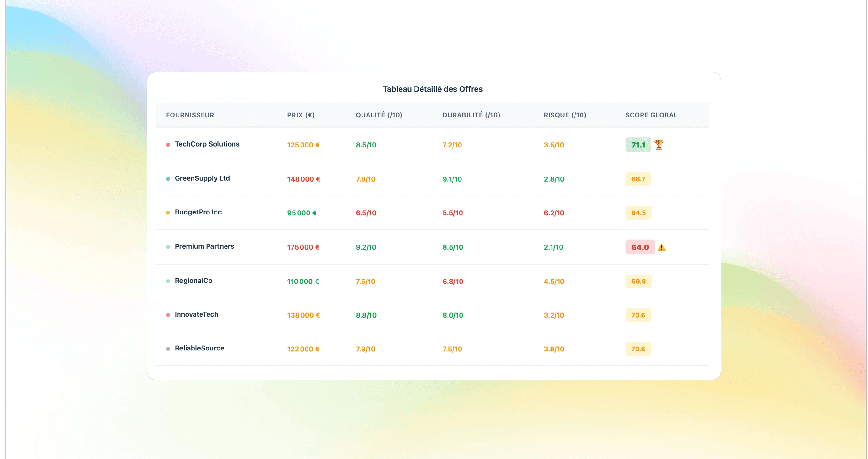Select the RegionalCo supplier name

tap(194, 281)
